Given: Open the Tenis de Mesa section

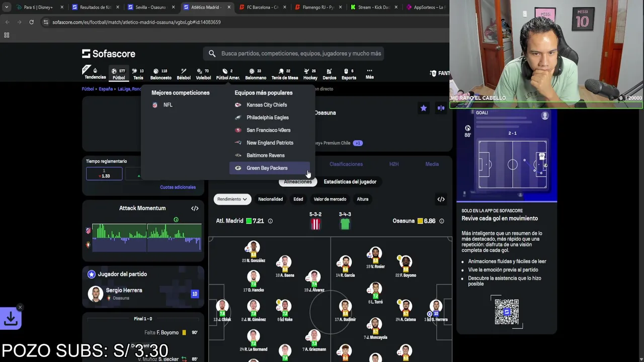Looking at the screenshot, I should coord(285,73).
